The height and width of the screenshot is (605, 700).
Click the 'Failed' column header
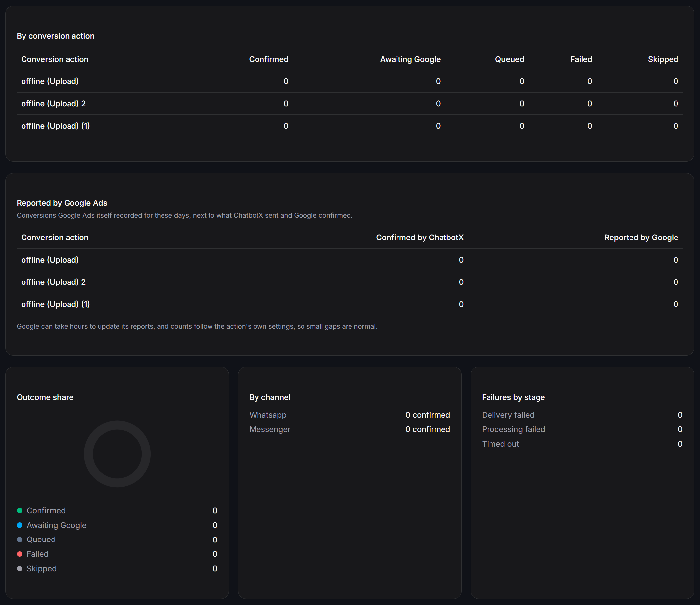(x=581, y=59)
